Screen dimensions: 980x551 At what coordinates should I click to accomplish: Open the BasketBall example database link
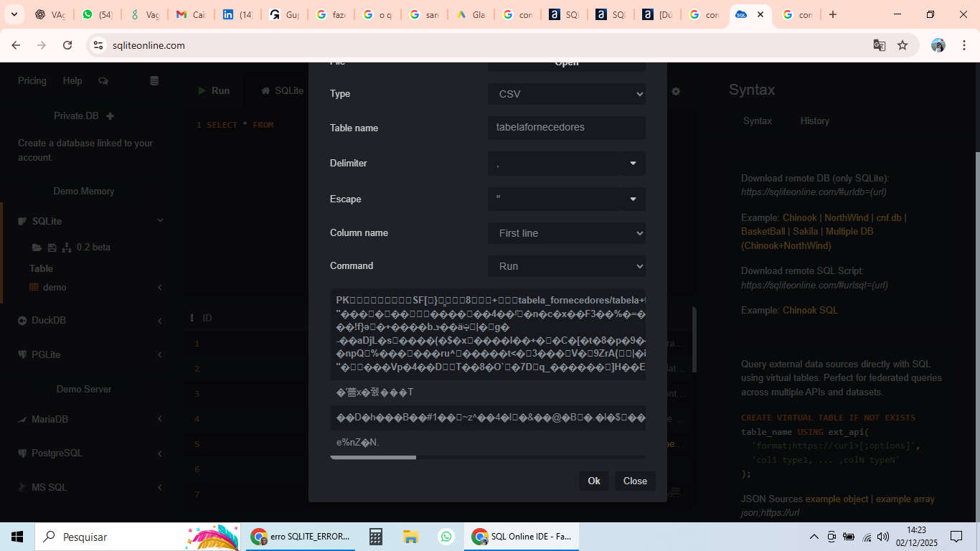763,232
